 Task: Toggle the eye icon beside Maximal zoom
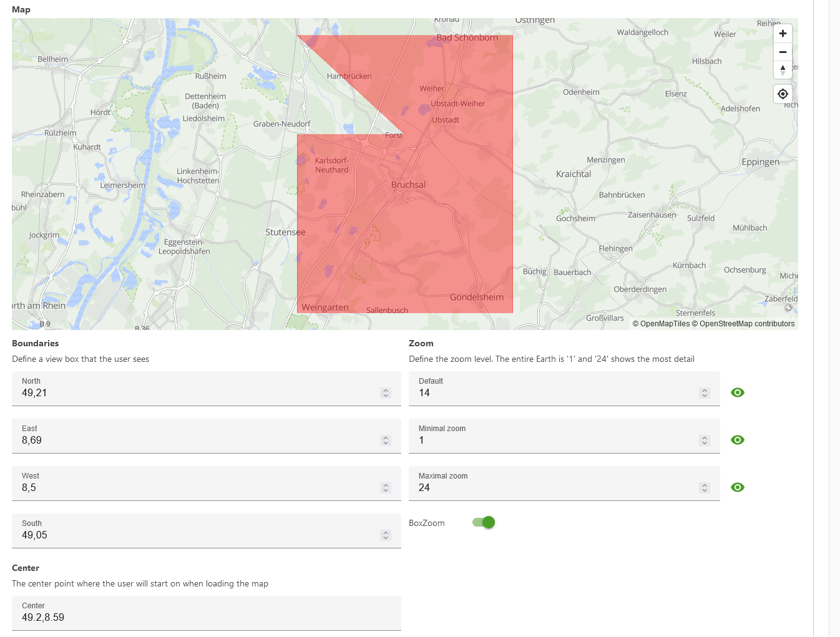click(738, 487)
